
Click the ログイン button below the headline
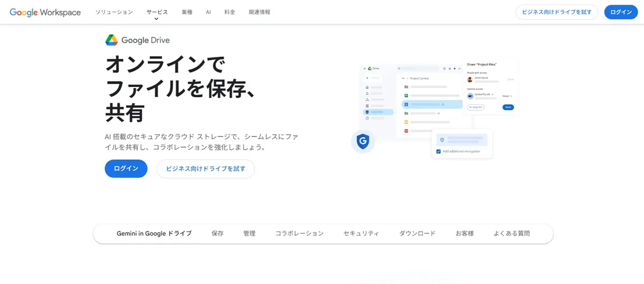(x=126, y=169)
